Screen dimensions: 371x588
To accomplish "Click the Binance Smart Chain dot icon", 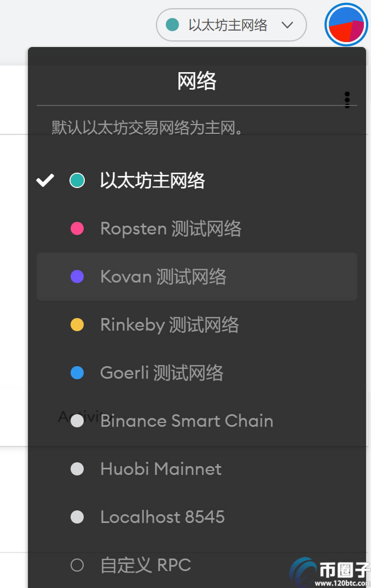I will [77, 421].
